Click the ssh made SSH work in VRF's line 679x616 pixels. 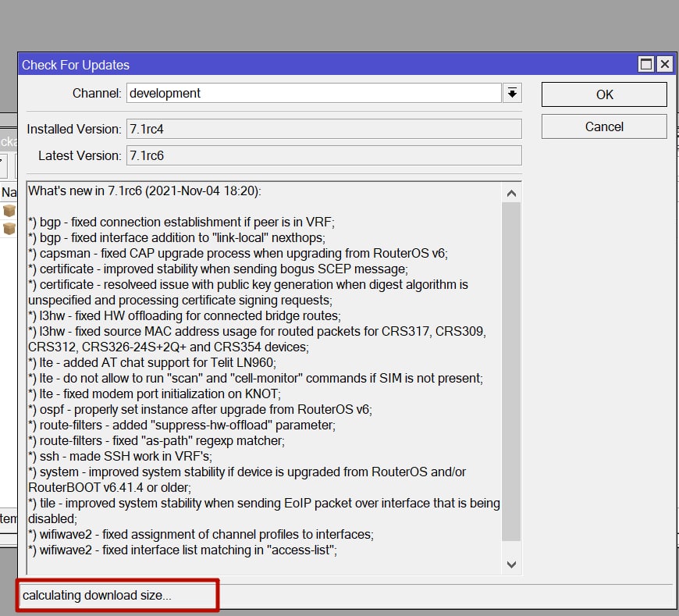pos(120,456)
